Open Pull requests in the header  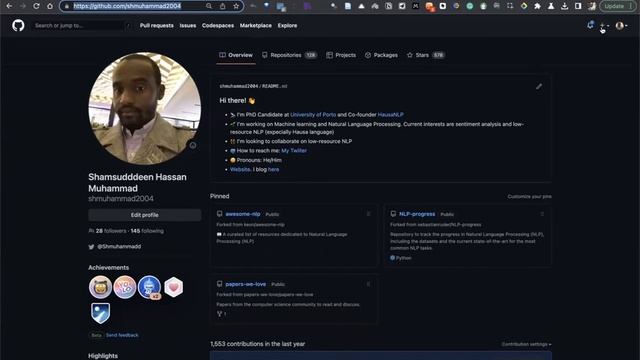tap(156, 25)
